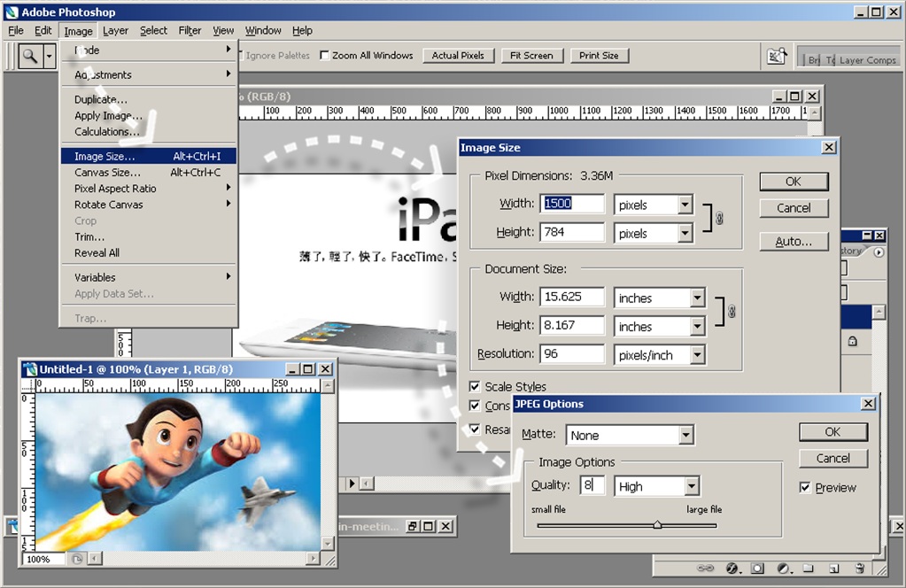
Task: Click the Resolution field showing 96
Action: [x=573, y=353]
